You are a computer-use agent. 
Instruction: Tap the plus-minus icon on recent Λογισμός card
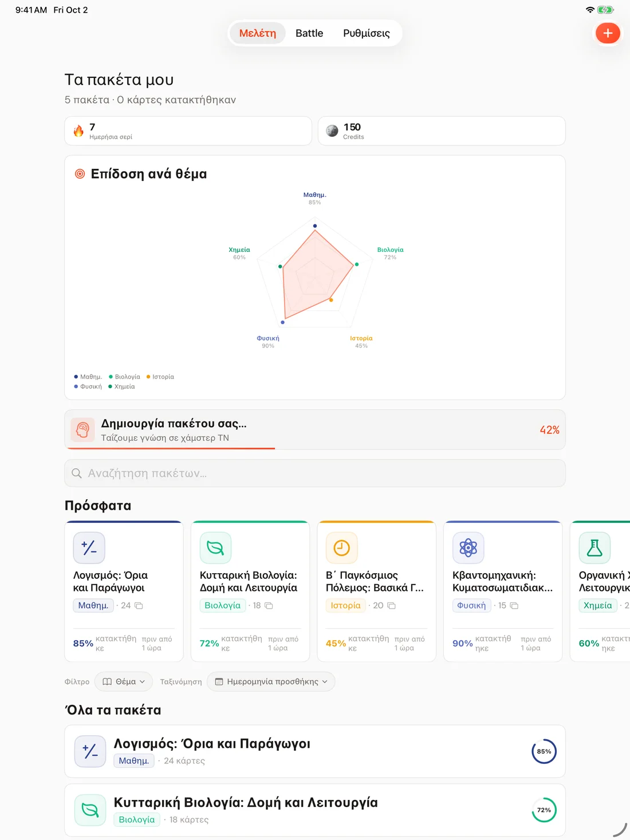click(89, 548)
